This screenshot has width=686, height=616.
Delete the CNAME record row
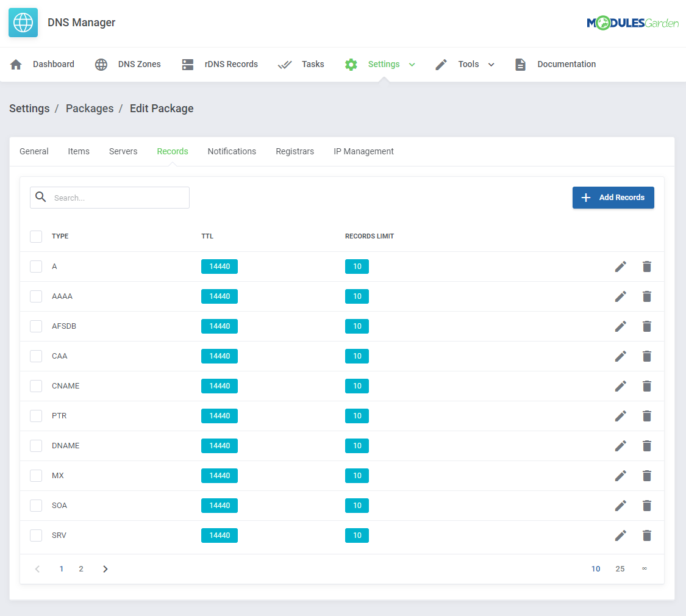(646, 386)
